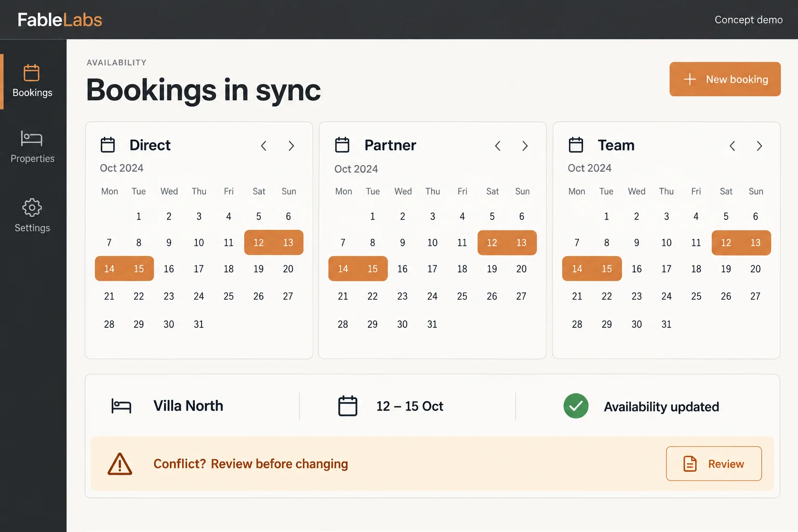Viewport: 798px width, 532px height.
Task: Click the Villa North property name
Action: tap(188, 406)
